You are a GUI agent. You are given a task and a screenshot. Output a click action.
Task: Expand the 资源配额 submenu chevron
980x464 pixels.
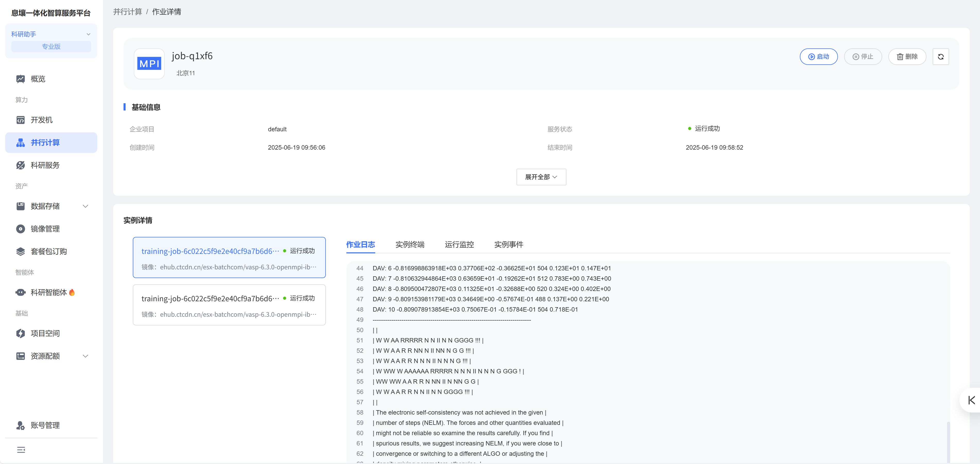(x=86, y=356)
